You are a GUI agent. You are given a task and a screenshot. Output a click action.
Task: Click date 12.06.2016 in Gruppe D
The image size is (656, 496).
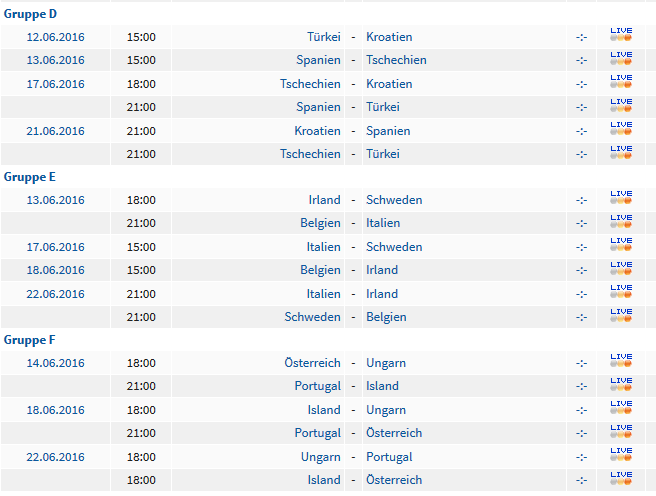coord(55,37)
